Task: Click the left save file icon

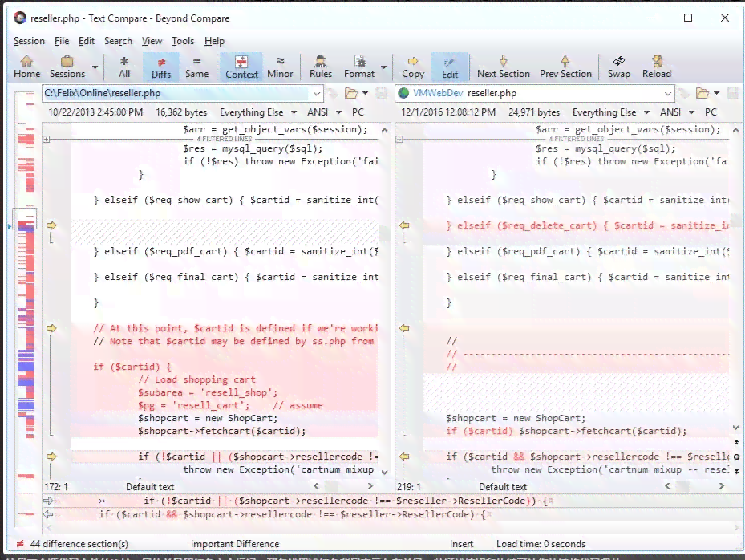Action: coord(381,93)
